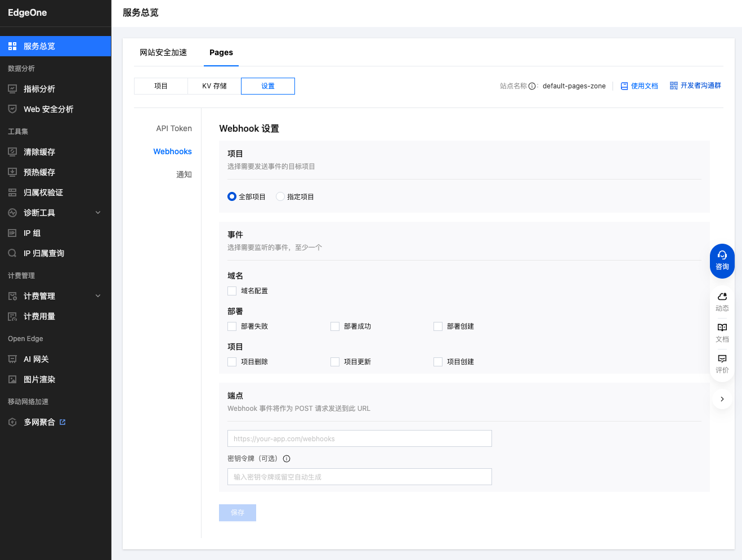Screen dimensions: 742x560
Task: Click the 保存 button
Action: click(x=238, y=513)
